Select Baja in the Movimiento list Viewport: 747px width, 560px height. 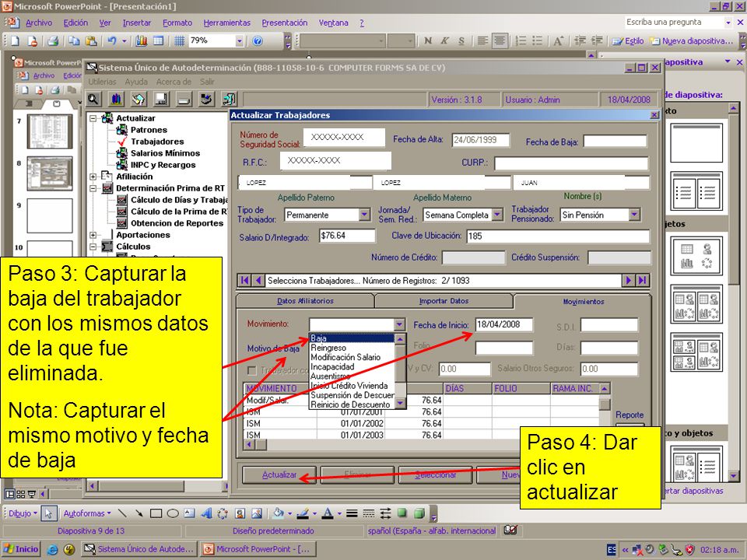[x=352, y=338]
